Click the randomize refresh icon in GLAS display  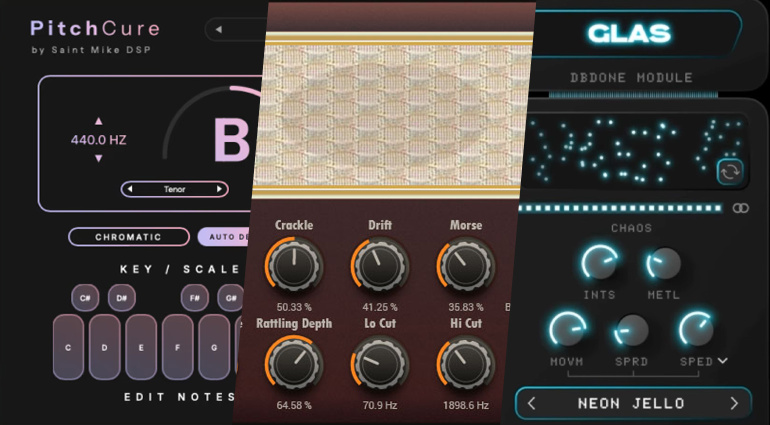730,172
